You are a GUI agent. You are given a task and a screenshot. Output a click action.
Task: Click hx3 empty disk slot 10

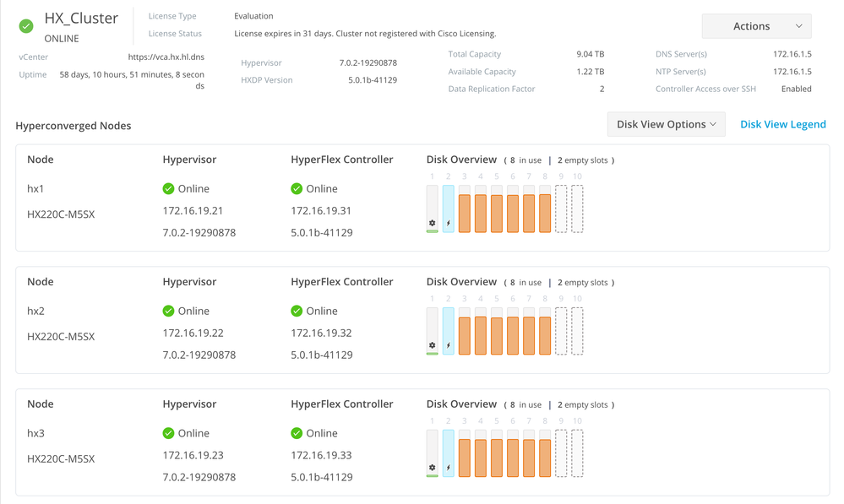tap(578, 453)
